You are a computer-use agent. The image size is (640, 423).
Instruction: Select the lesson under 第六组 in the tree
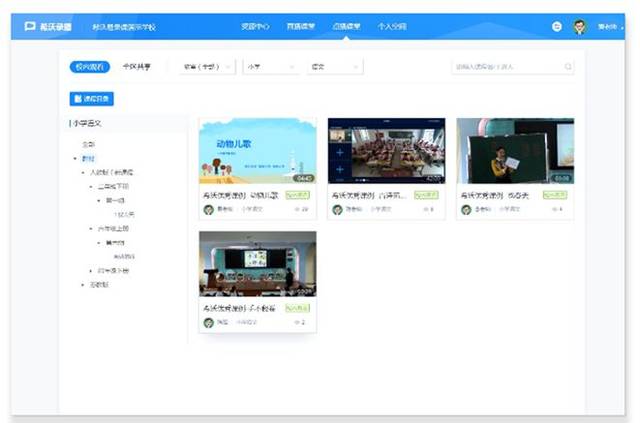point(124,257)
